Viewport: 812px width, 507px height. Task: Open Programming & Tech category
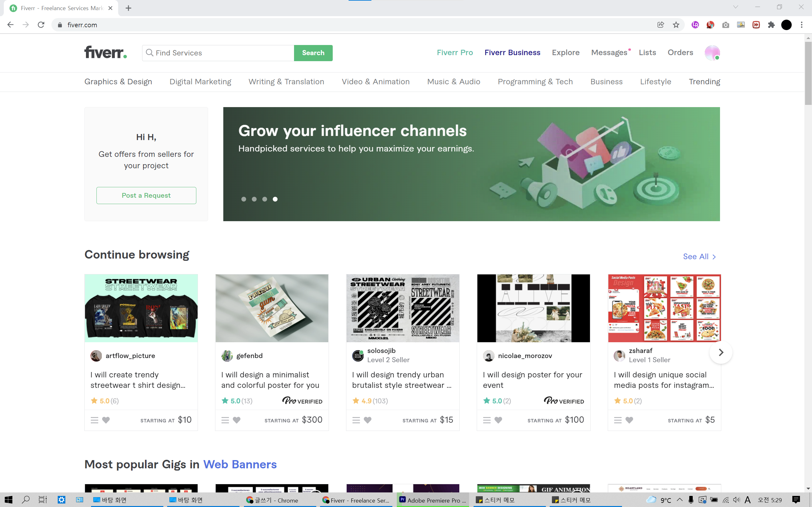tap(535, 81)
